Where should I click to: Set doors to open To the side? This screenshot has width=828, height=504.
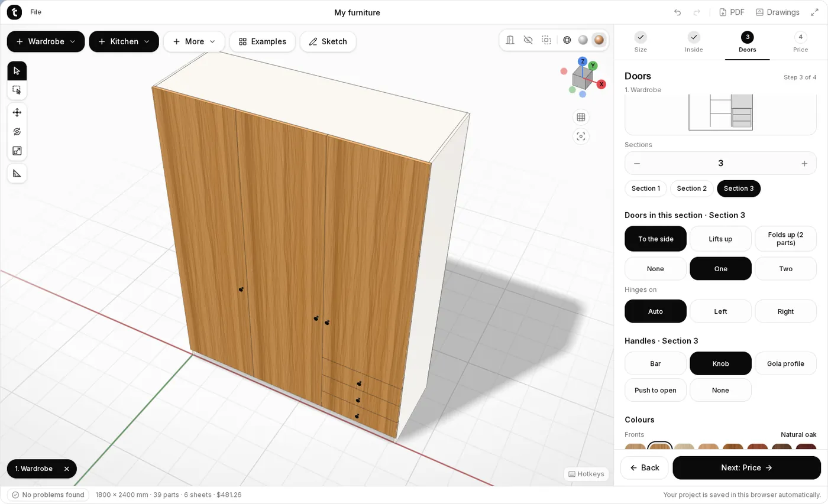tap(656, 239)
